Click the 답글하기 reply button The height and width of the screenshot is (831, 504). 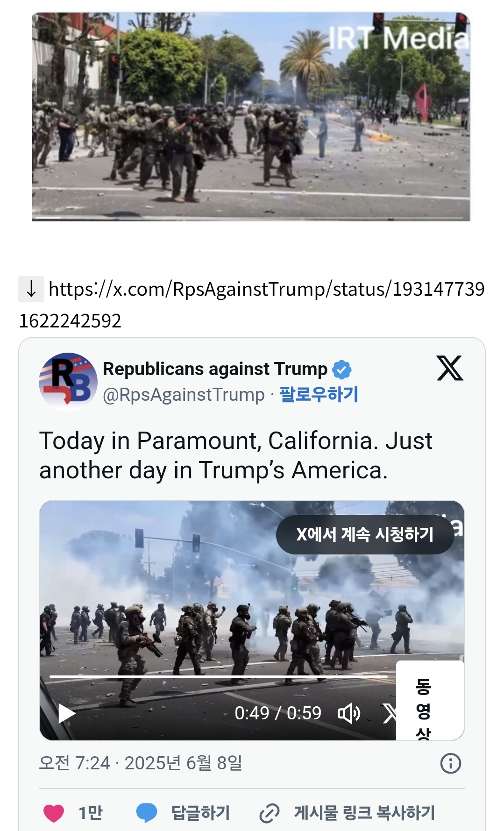click(x=200, y=813)
